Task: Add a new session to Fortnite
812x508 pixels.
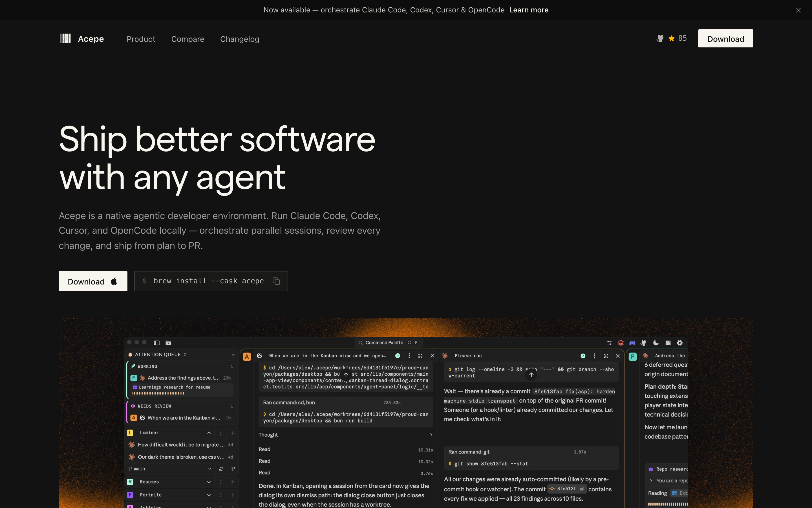Action: pos(233,495)
